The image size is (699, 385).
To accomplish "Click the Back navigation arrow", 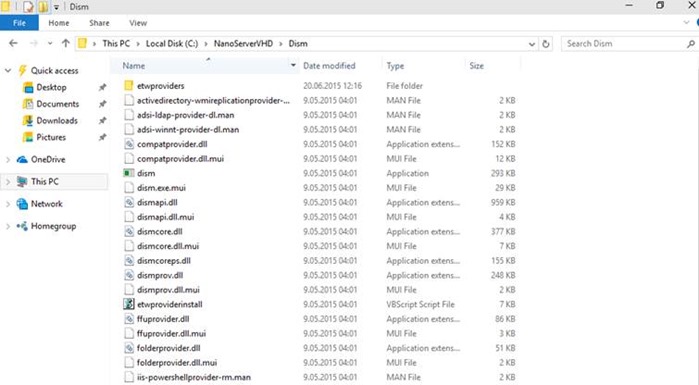I will (x=13, y=43).
